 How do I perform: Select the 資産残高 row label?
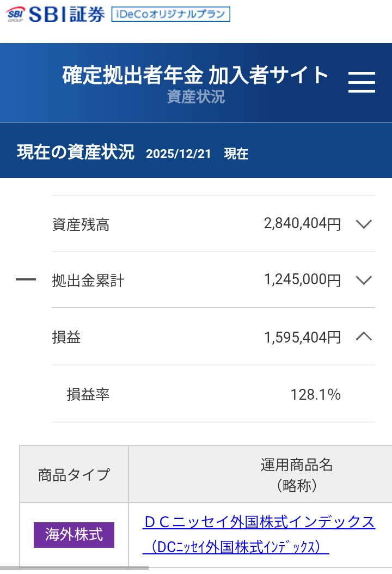tap(81, 224)
